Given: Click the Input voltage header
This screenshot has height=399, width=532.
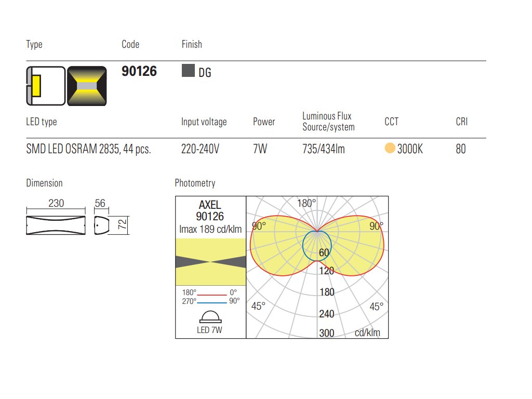Looking at the screenshot, I should pos(204,122).
